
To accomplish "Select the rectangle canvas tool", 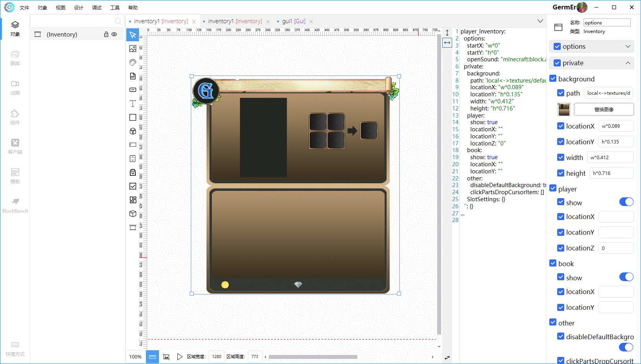I will (x=133, y=117).
